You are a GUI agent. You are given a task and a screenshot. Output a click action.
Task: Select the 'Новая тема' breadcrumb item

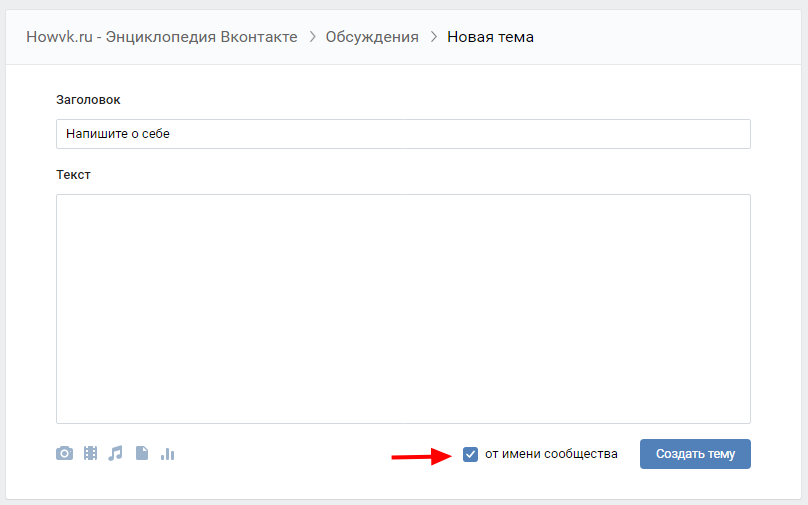490,37
